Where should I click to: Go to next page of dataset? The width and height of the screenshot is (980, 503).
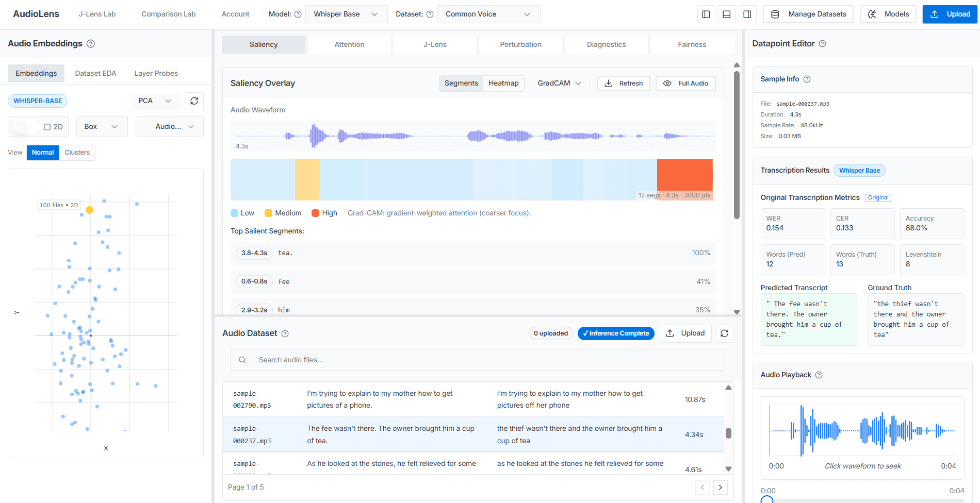(721, 487)
